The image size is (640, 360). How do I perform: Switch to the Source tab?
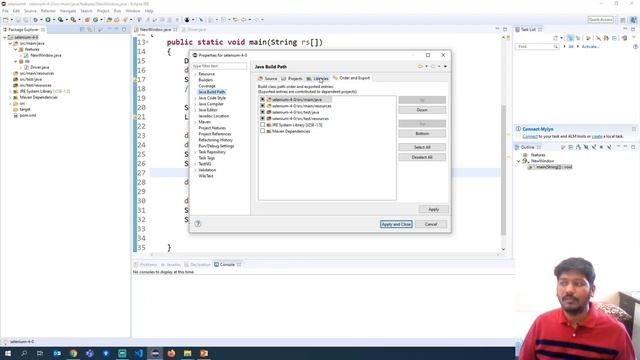click(268, 78)
